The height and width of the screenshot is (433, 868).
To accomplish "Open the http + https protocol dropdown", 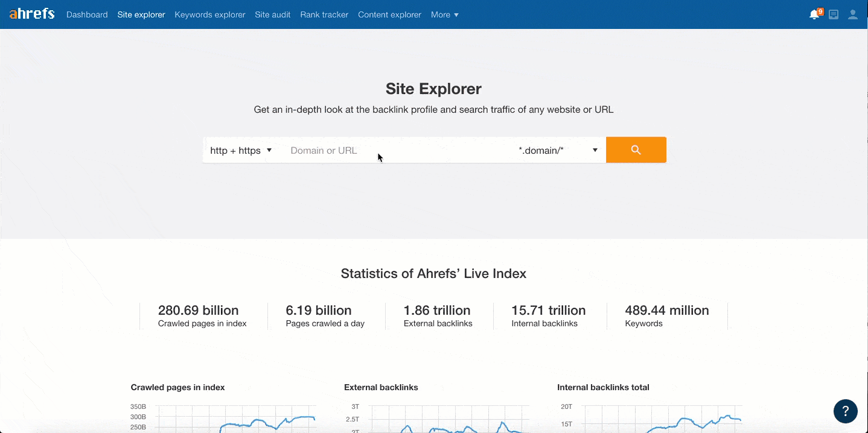I will (x=241, y=150).
